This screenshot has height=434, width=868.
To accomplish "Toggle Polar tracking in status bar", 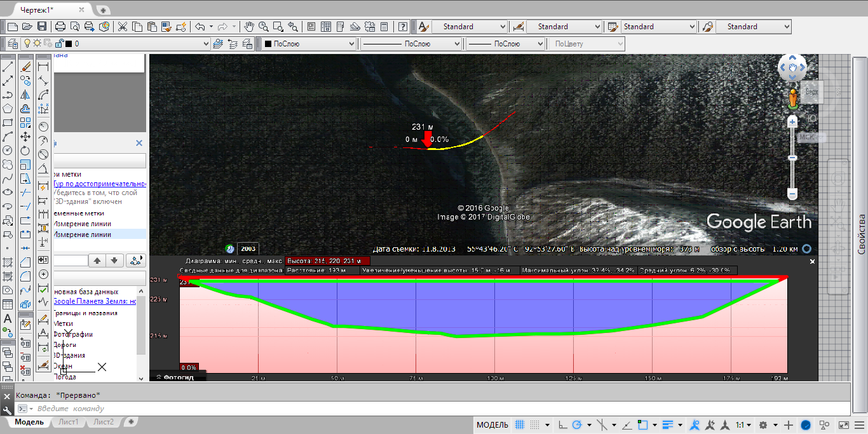I will pos(577,425).
